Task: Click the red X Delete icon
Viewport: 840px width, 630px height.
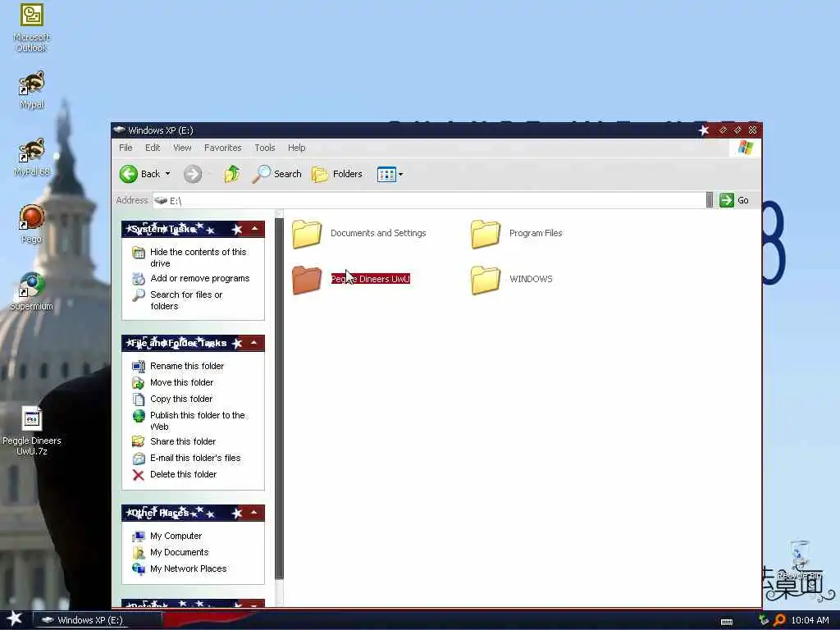Action: tap(138, 475)
